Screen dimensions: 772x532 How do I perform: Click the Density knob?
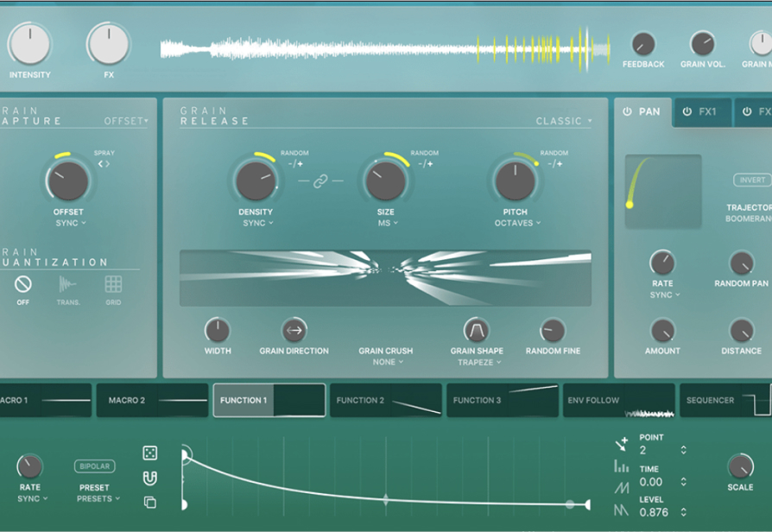pos(256,181)
